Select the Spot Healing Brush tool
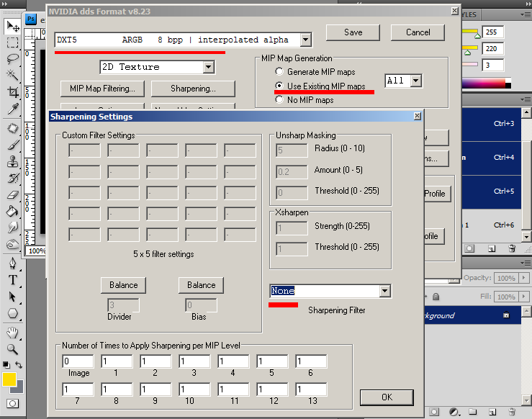 pos(13,128)
